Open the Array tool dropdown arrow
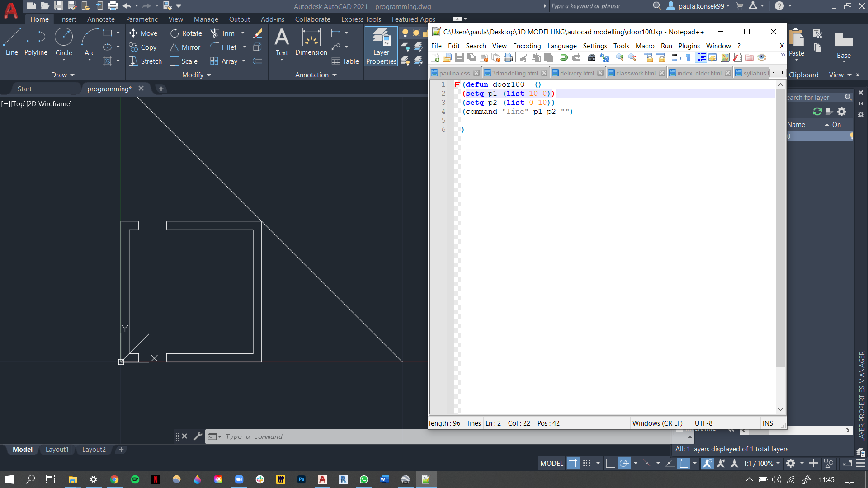The width and height of the screenshot is (868, 488). coord(244,61)
